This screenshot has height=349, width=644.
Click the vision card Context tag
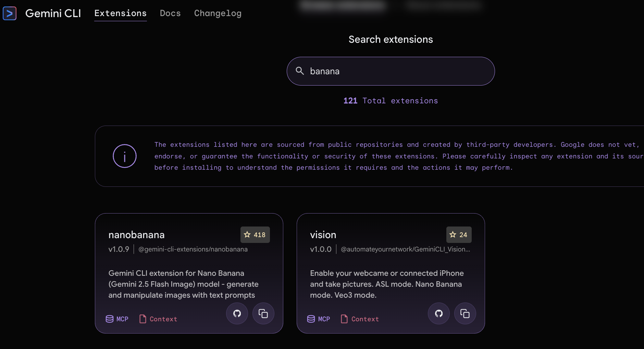click(360, 319)
